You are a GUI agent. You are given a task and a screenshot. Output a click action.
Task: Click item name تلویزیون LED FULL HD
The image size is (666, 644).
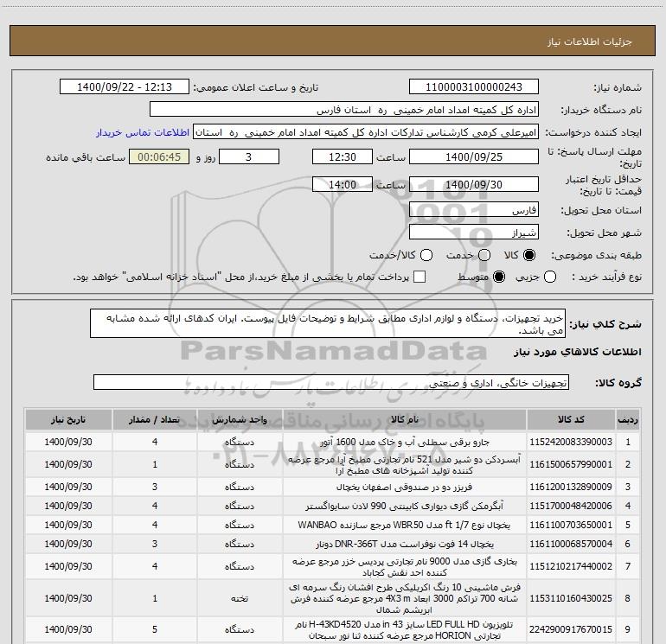(405, 630)
